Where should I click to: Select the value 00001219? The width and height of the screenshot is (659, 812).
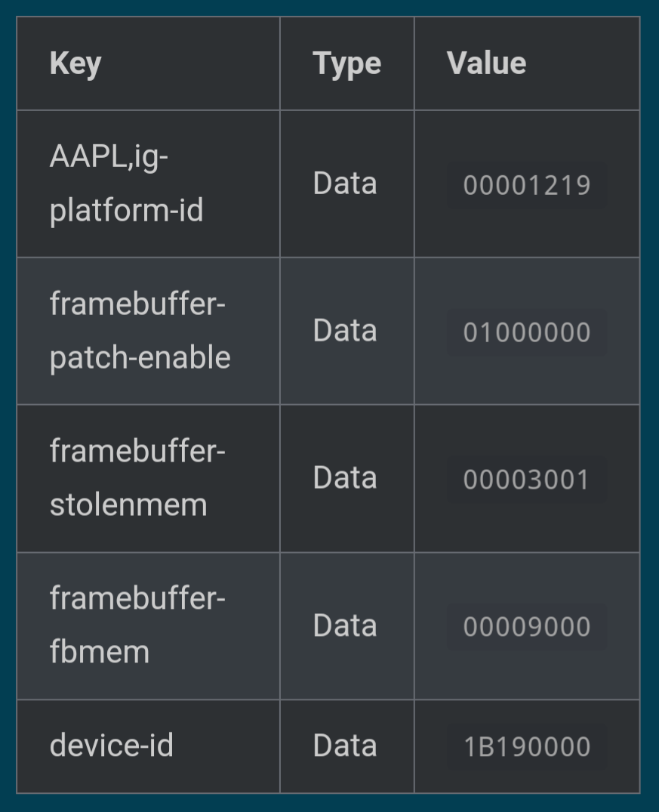tap(527, 185)
